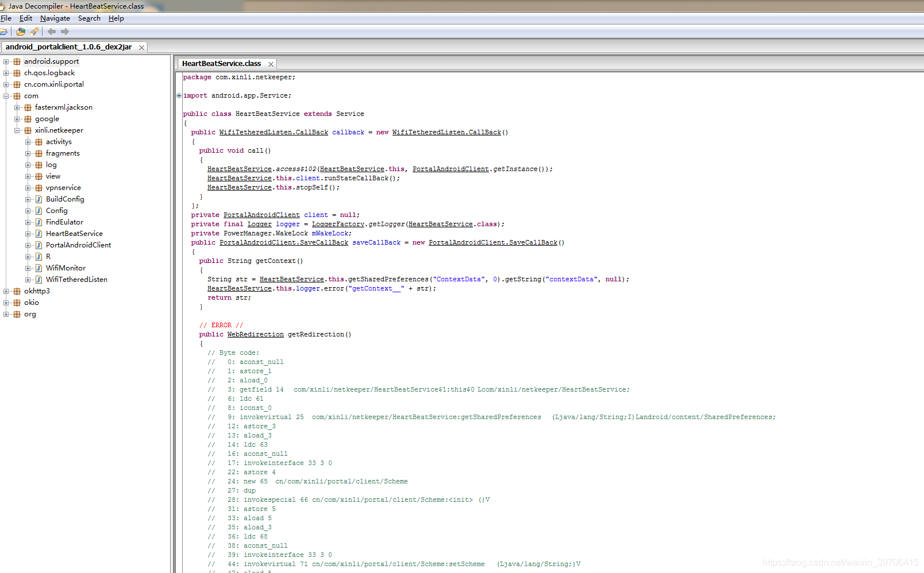This screenshot has height=573, width=924.
Task: Expand the view package node
Action: coord(28,176)
